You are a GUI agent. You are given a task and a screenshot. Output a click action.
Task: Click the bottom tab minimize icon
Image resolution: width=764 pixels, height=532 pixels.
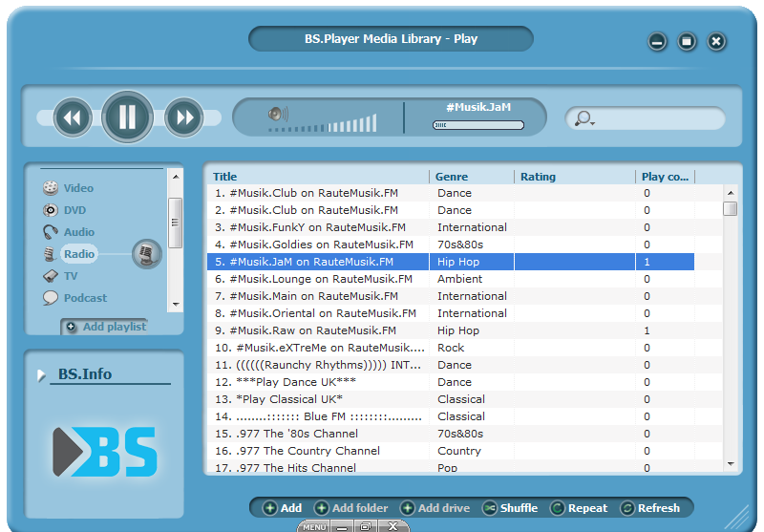pyautogui.click(x=342, y=527)
